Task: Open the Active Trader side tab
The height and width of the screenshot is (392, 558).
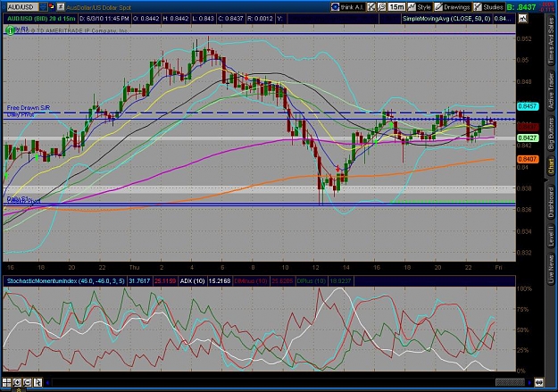Action: coord(551,90)
